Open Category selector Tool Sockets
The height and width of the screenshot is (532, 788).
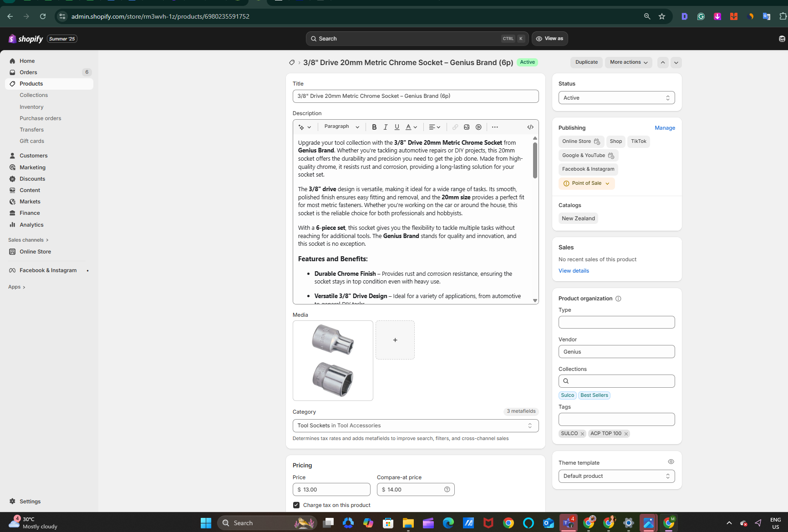(415, 426)
